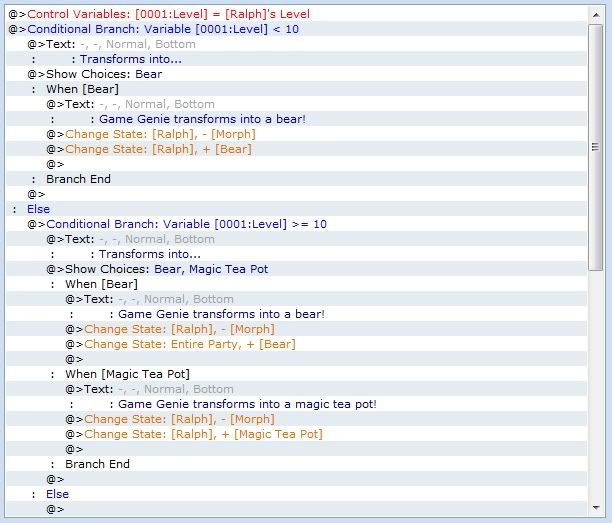Select the Show Choices row listing only Bear
This screenshot has height=523, width=612.
297,74
